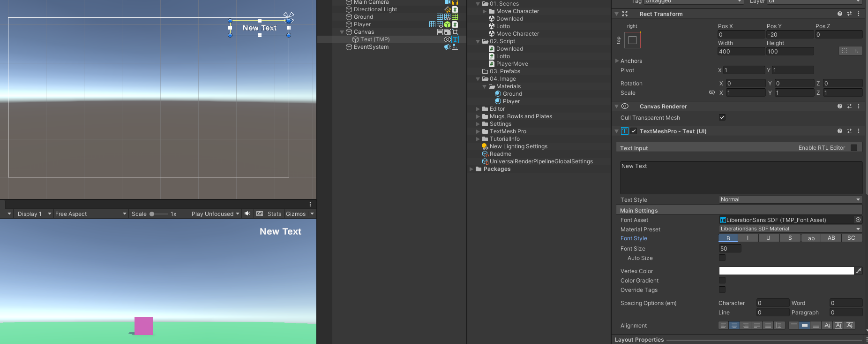
Task: Open Material Preset dropdown
Action: pyautogui.click(x=791, y=229)
